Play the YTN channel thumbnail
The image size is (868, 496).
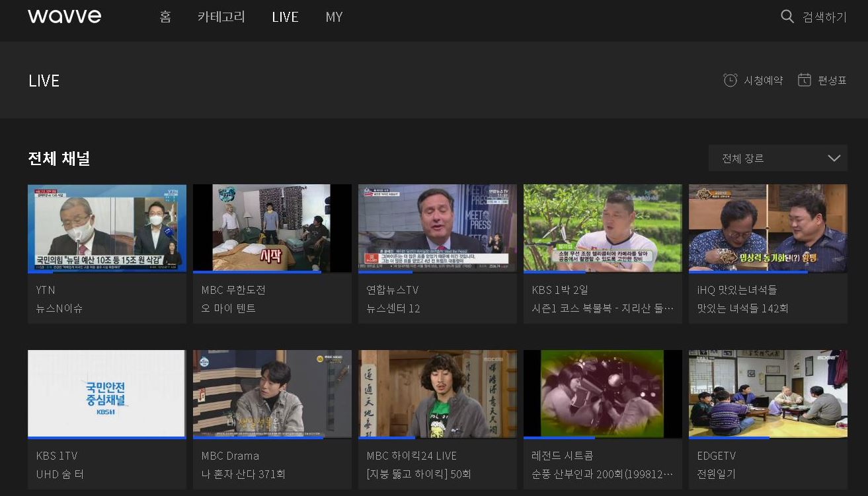click(x=107, y=229)
